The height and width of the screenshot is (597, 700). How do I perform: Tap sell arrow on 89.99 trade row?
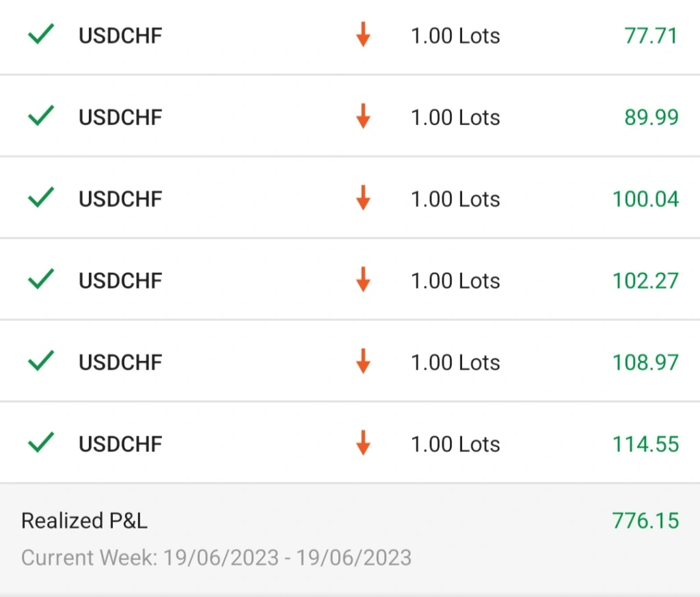tap(363, 116)
